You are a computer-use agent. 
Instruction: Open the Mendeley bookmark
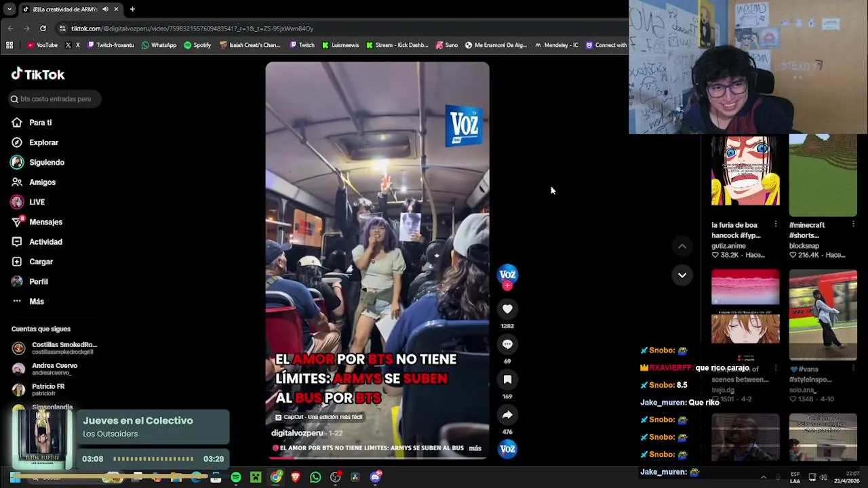point(557,45)
